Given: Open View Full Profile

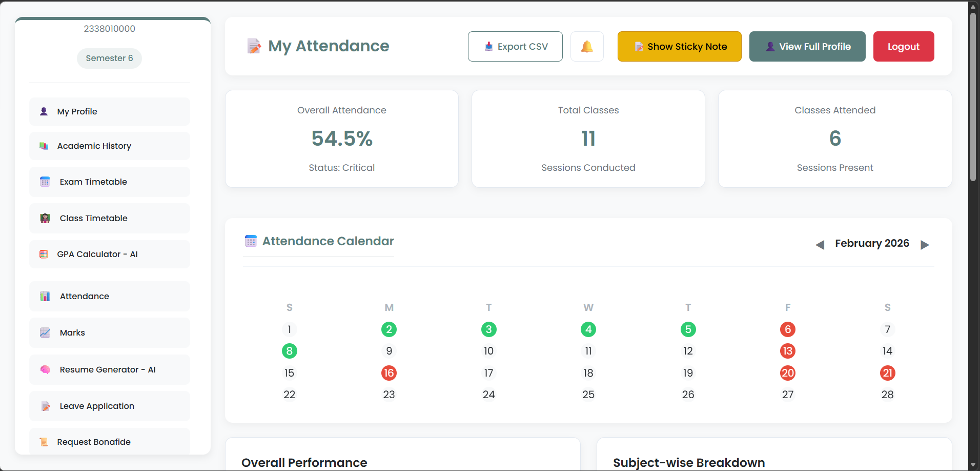Looking at the screenshot, I should [807, 47].
